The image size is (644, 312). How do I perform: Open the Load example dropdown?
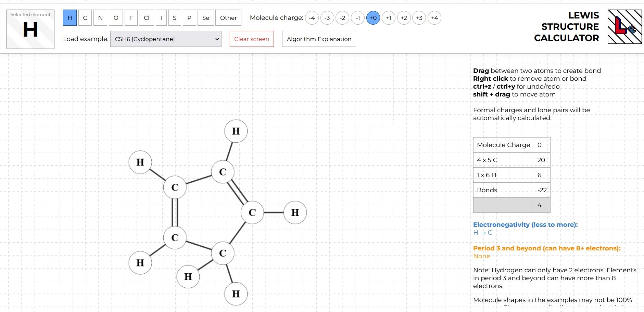[x=166, y=39]
